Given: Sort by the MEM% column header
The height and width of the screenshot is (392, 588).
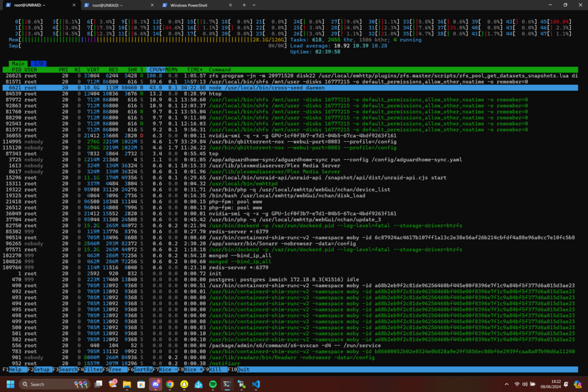Looking at the screenshot, I should pos(171,70).
